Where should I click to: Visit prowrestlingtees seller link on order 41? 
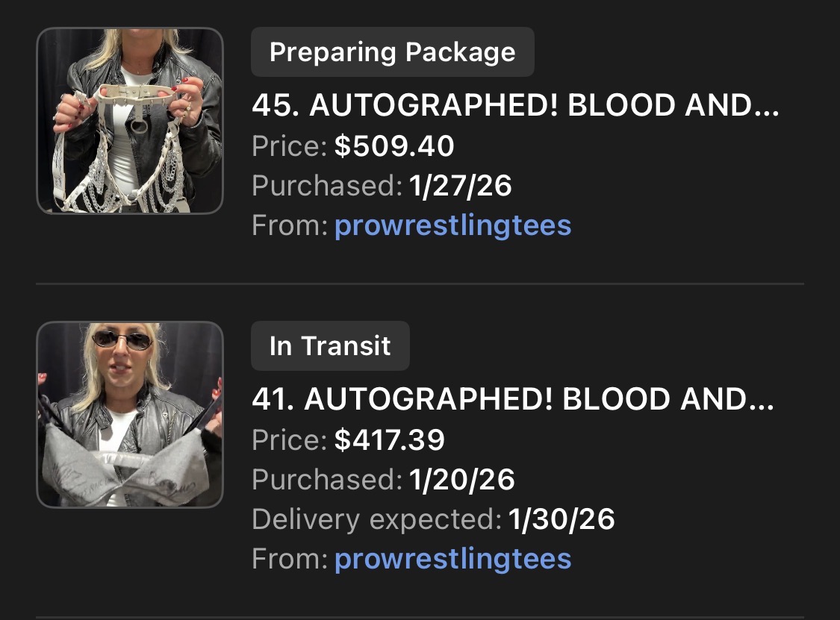pyautogui.click(x=452, y=559)
